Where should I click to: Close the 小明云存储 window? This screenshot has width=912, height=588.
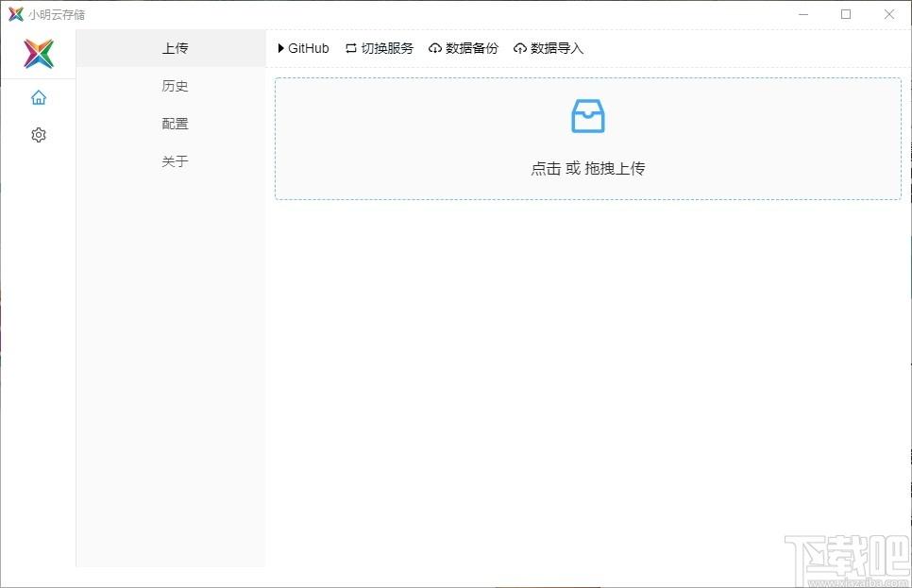click(889, 14)
